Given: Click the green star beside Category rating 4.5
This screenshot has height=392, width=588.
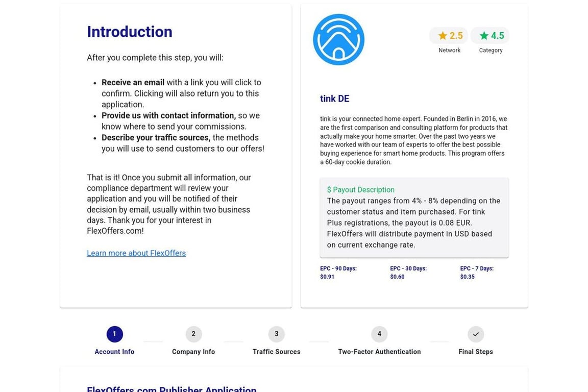Looking at the screenshot, I should click(x=484, y=36).
